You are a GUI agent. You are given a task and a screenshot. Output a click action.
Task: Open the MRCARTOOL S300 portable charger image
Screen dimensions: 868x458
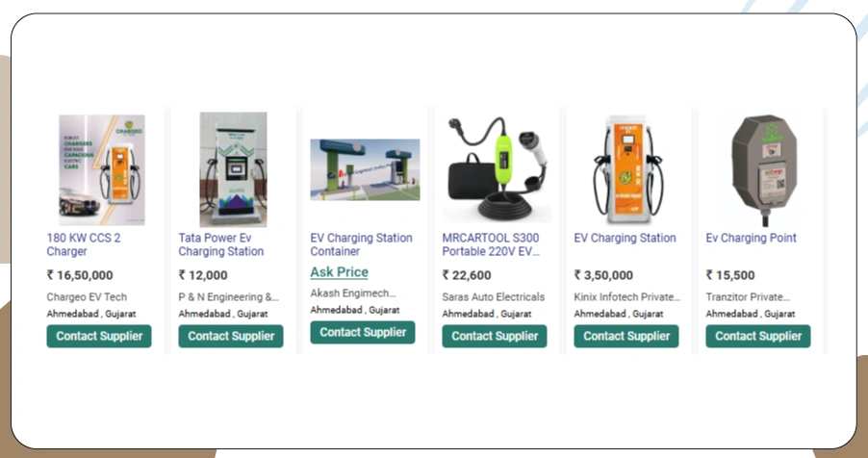(498, 169)
